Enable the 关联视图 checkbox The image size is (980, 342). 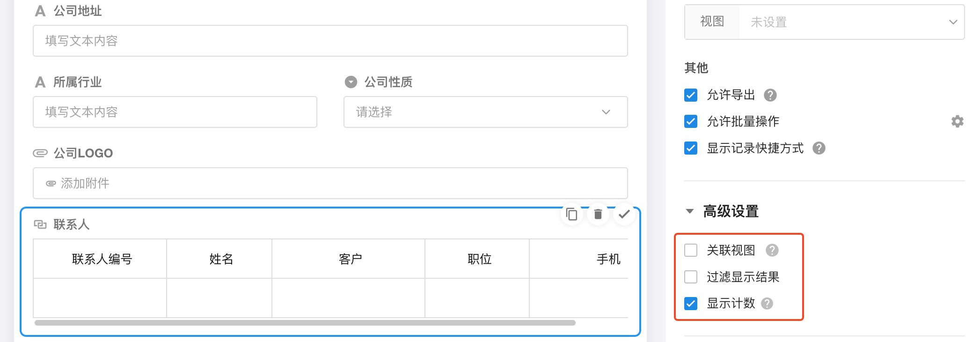tap(691, 250)
